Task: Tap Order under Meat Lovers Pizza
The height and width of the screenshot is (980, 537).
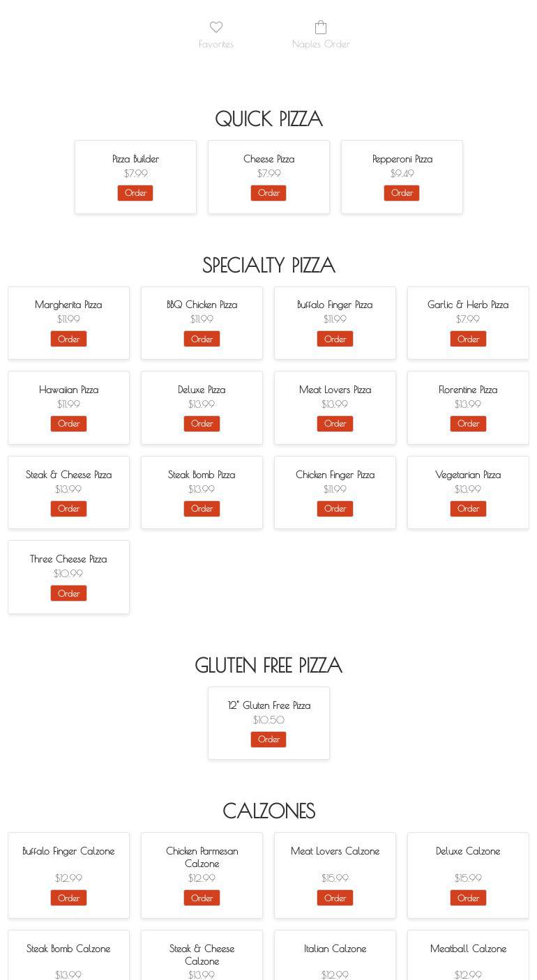Action: tap(335, 424)
